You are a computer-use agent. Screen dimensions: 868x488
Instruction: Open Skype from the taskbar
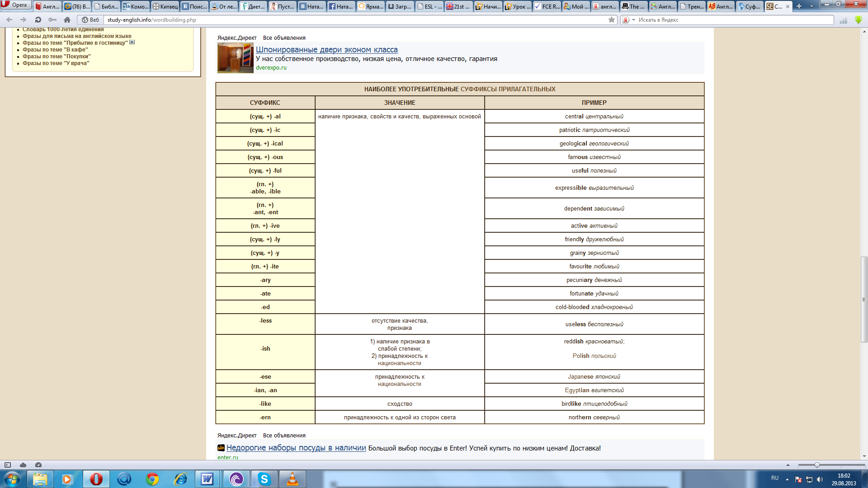point(264,479)
